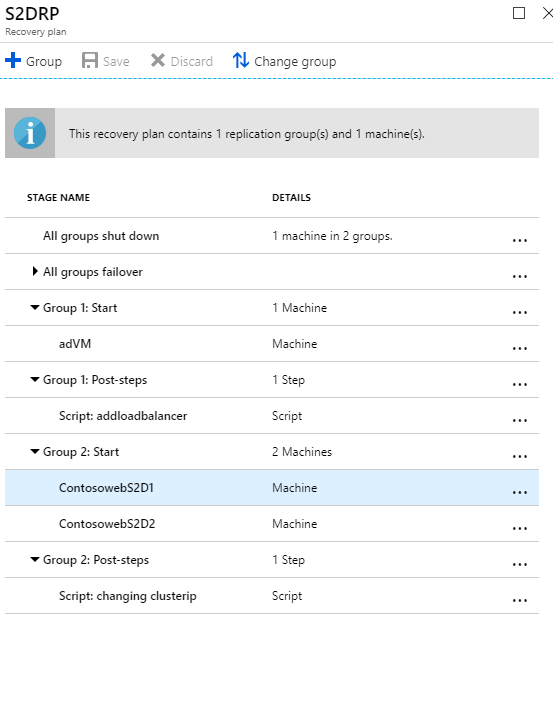Open ellipsis menu for Script: addloadbalancer
This screenshot has width=553, height=702.
pyautogui.click(x=519, y=420)
